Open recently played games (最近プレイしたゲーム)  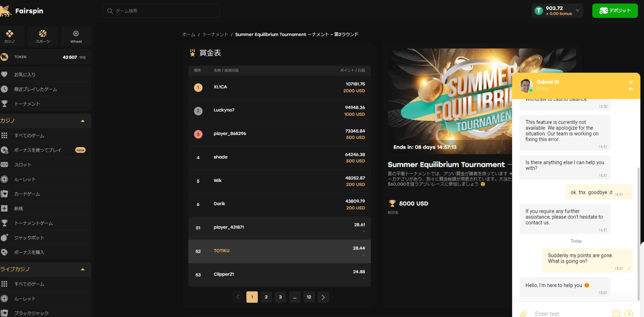[x=35, y=89]
